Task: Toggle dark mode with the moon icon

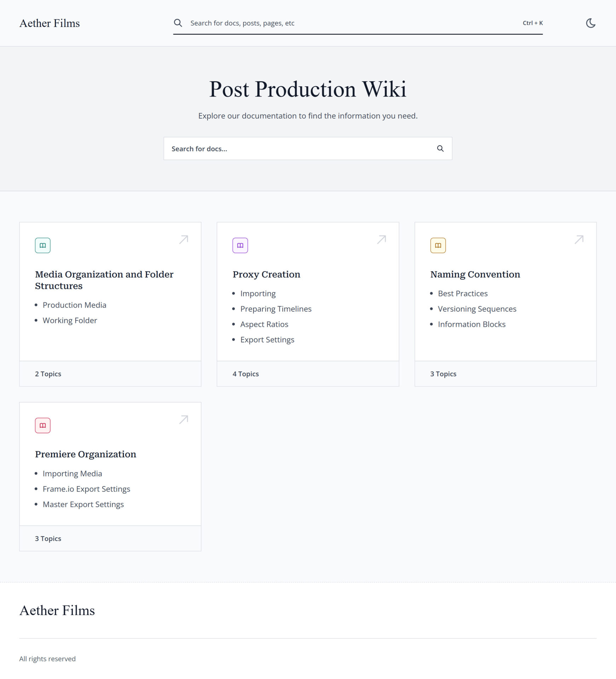Action: tap(591, 23)
